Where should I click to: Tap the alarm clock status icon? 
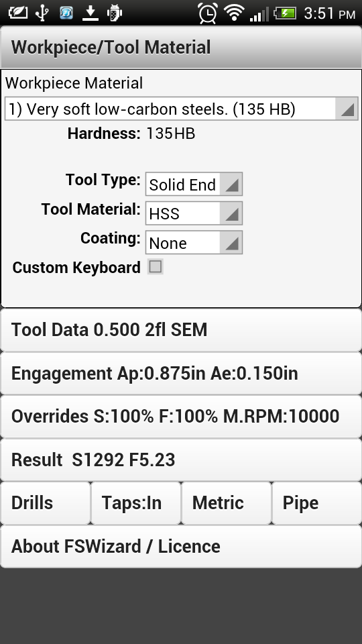coord(208,13)
